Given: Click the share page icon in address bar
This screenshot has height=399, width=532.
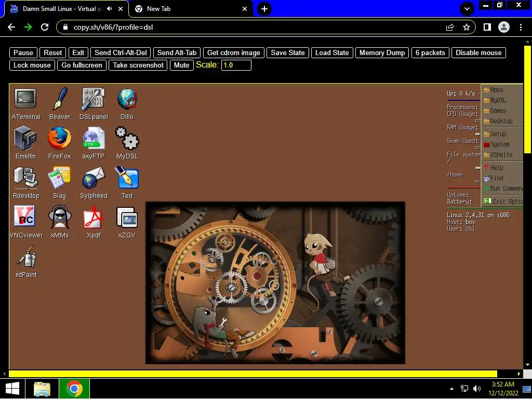Looking at the screenshot, I should point(450,27).
